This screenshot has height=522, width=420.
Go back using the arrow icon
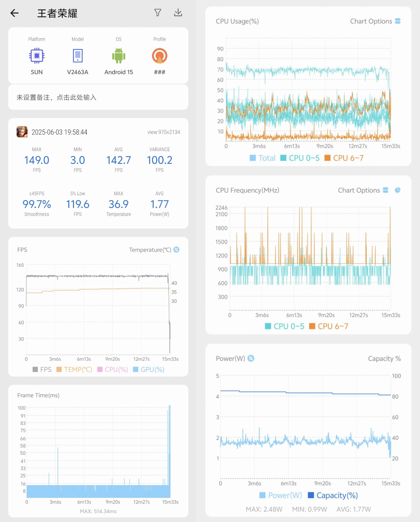[14, 13]
